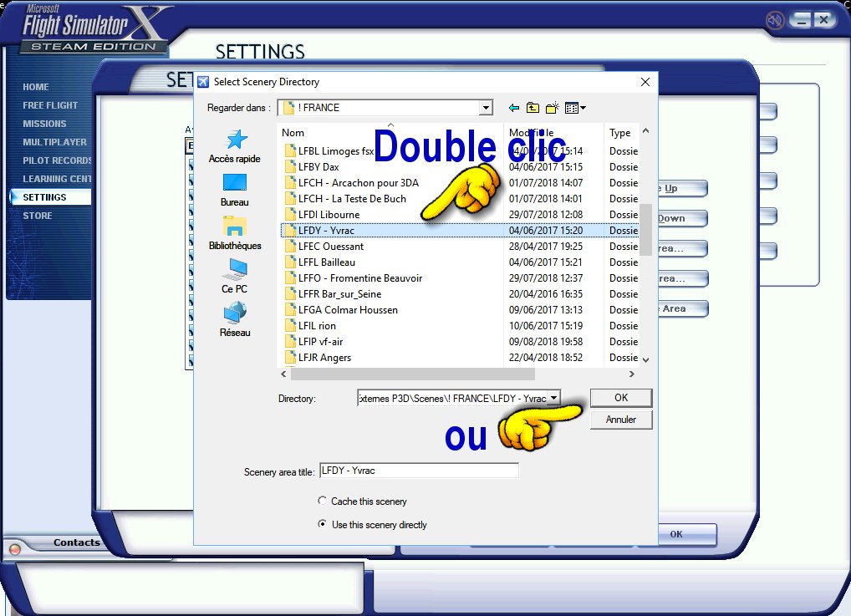
Task: Go up one folder level icon
Action: (x=533, y=108)
